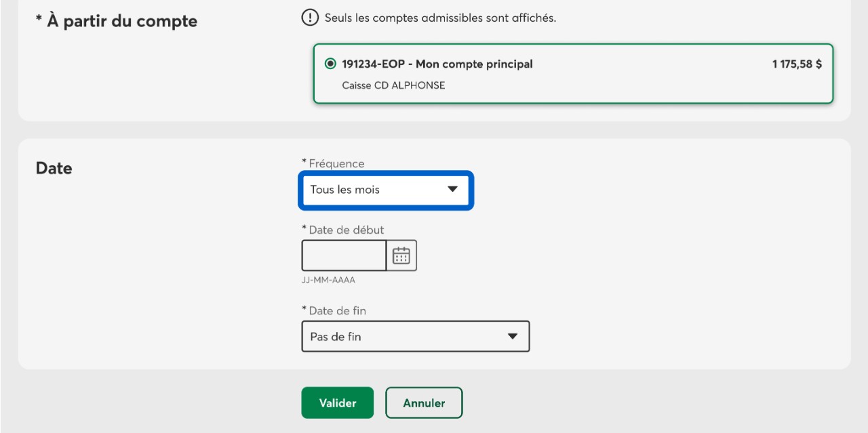Open the calendar date picker icon
This screenshot has height=433, width=868.
pos(401,255)
